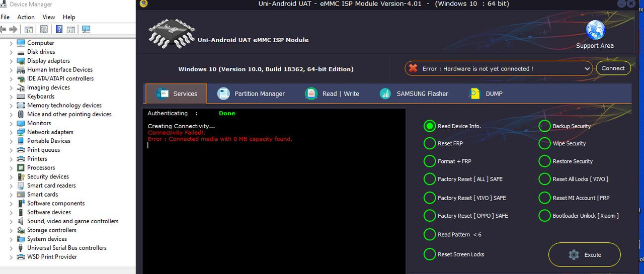Select Backup Security radio option
The width and height of the screenshot is (644, 274).
pyautogui.click(x=544, y=126)
